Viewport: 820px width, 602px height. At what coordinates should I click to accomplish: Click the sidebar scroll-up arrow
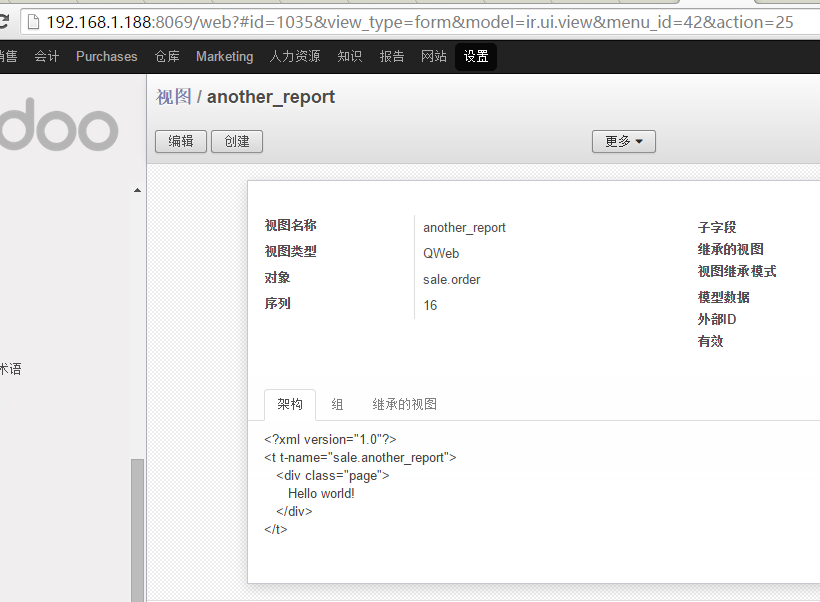(137, 190)
